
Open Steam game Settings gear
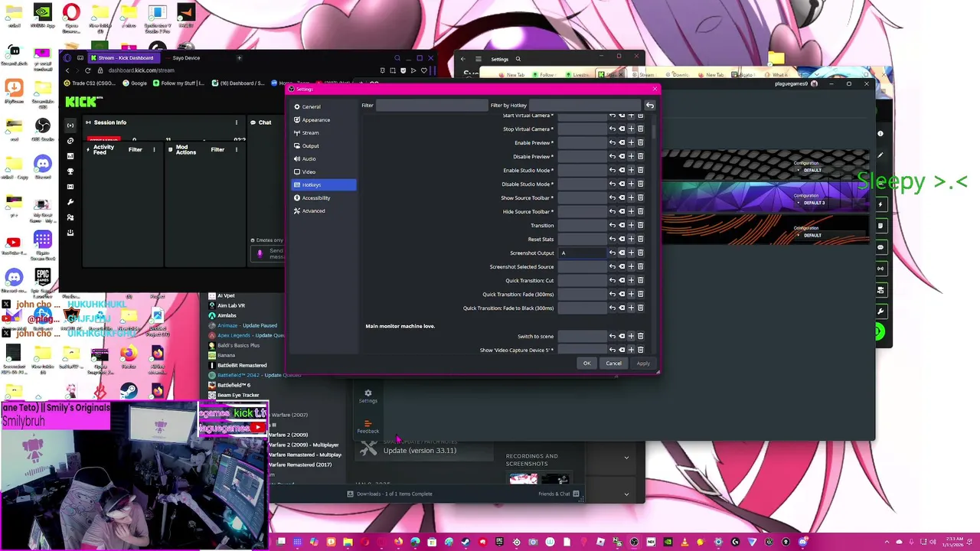click(x=368, y=396)
